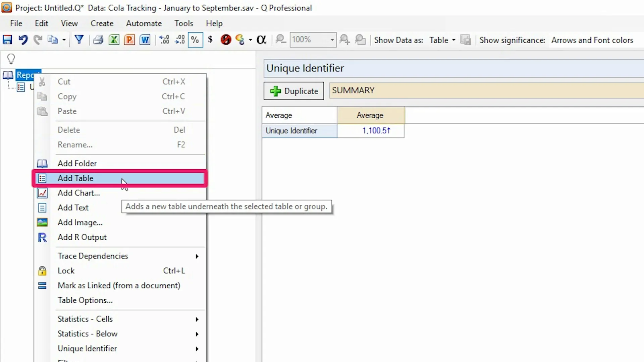The height and width of the screenshot is (362, 644).
Task: Click the print icon
Action: pyautogui.click(x=98, y=40)
